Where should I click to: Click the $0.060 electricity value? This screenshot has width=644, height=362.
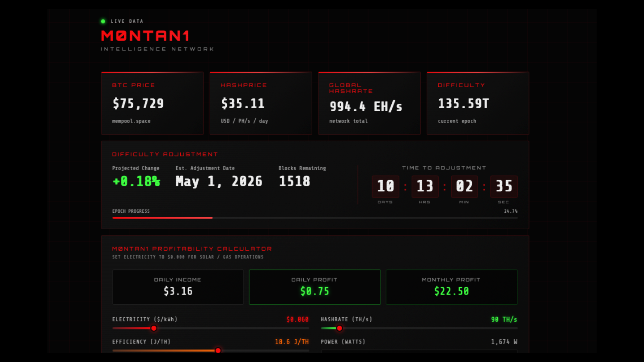297,320
